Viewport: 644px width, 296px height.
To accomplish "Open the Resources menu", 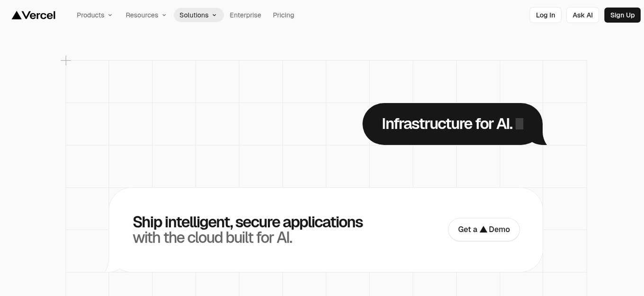I will pyautogui.click(x=142, y=15).
